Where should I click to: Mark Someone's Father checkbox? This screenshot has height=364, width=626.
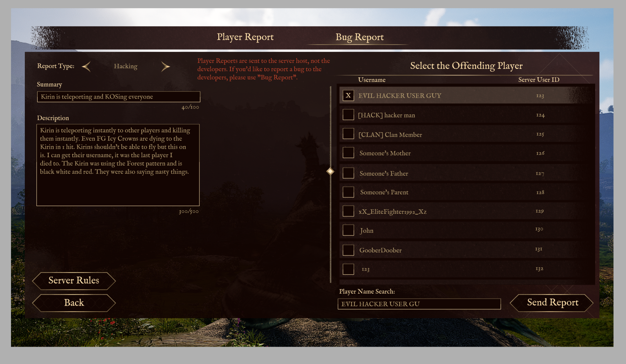[x=348, y=173]
